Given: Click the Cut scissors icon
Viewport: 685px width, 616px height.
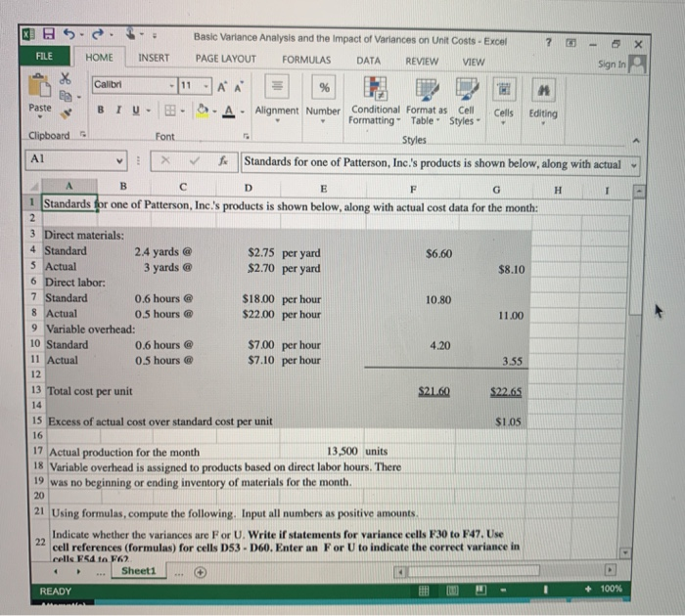Looking at the screenshot, I should [66, 78].
